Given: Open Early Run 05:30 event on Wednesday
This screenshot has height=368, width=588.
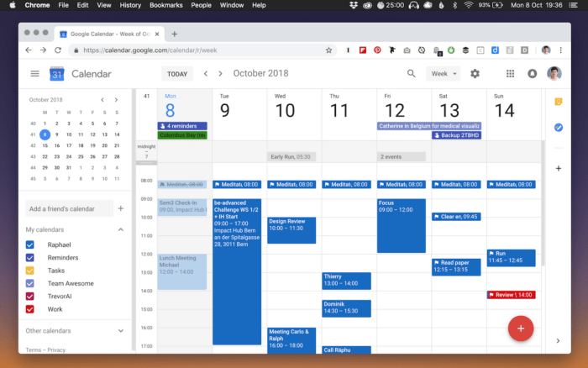Looking at the screenshot, I should click(x=291, y=157).
